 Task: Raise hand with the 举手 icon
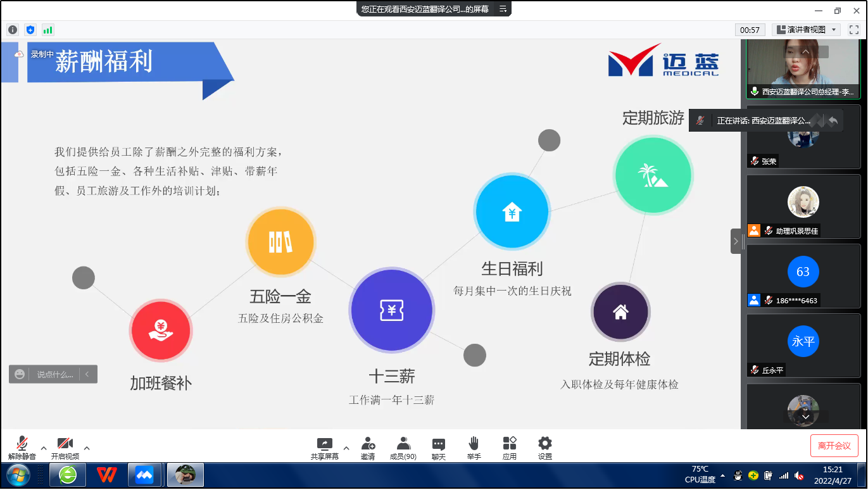474,447
